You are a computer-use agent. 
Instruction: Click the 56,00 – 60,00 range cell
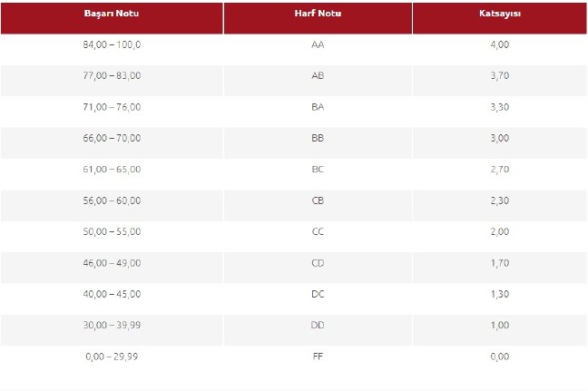coord(112,200)
